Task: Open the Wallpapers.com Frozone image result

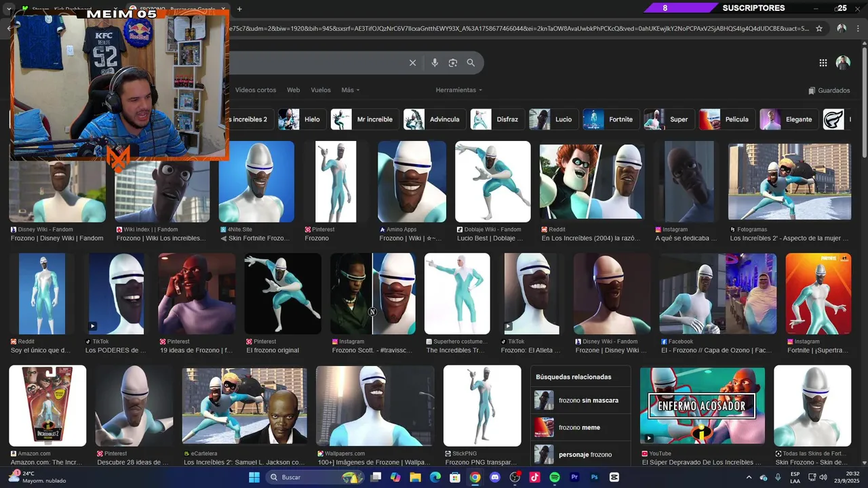Action: (375, 405)
